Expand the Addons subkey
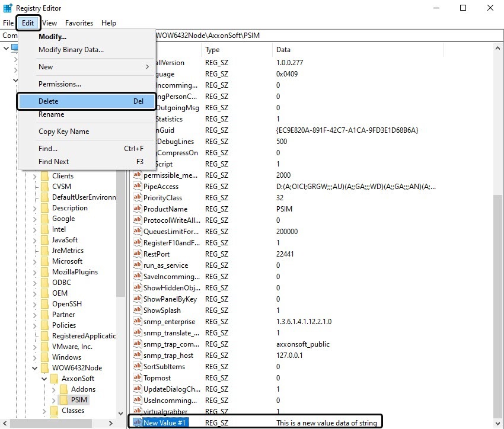Viewport: 504px width, 429px height. pos(54,389)
